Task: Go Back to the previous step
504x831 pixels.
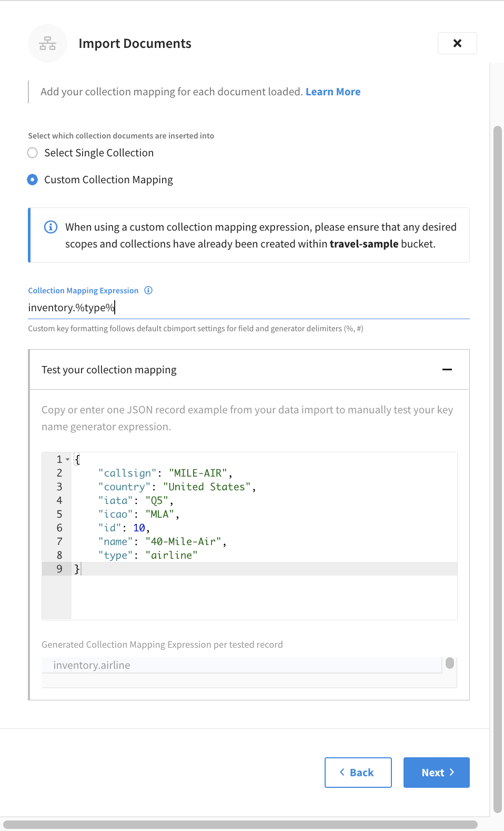Action: (x=358, y=773)
